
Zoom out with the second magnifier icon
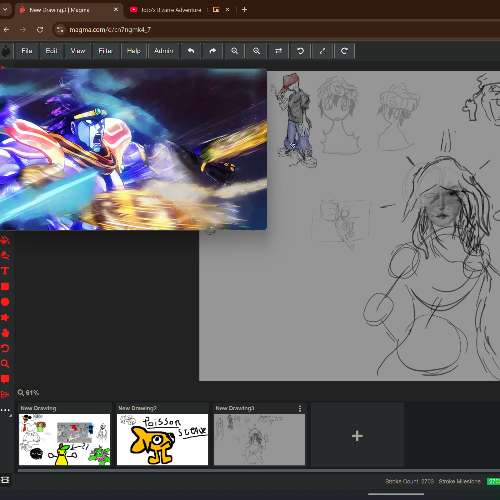point(256,51)
